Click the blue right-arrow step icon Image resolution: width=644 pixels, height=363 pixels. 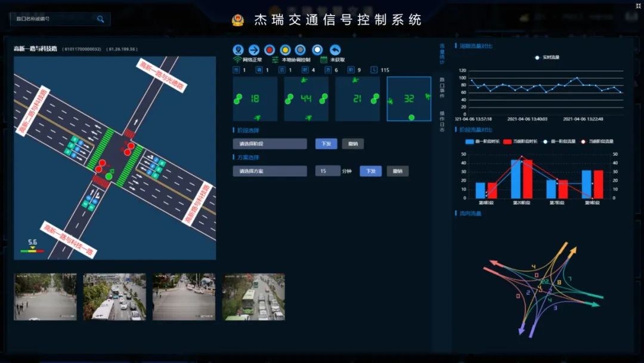[254, 50]
